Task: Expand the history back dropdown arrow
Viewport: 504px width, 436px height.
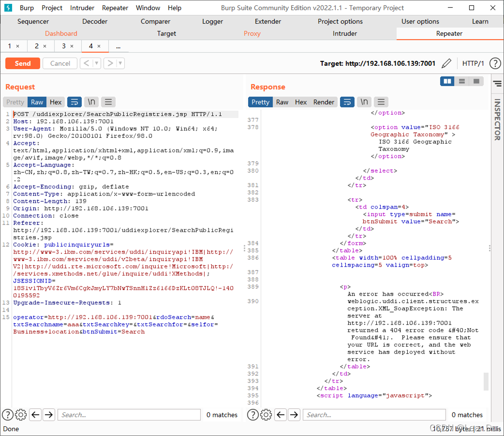Action: 97,63
